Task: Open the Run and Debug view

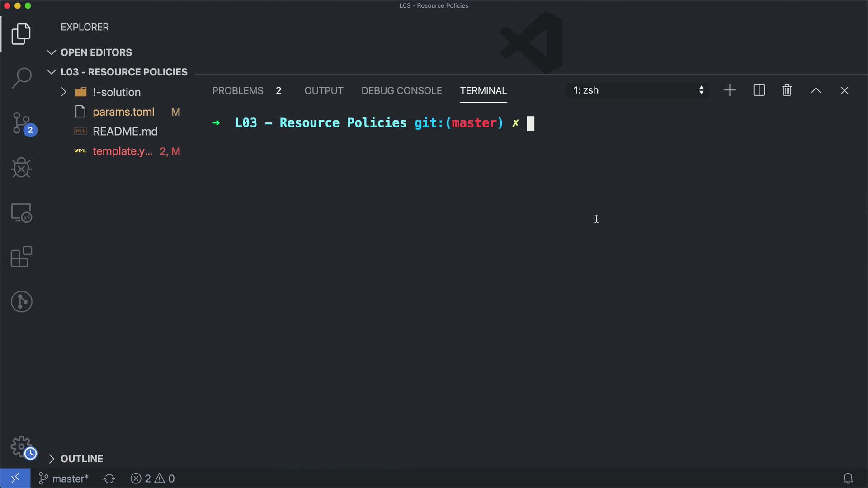Action: (x=21, y=168)
